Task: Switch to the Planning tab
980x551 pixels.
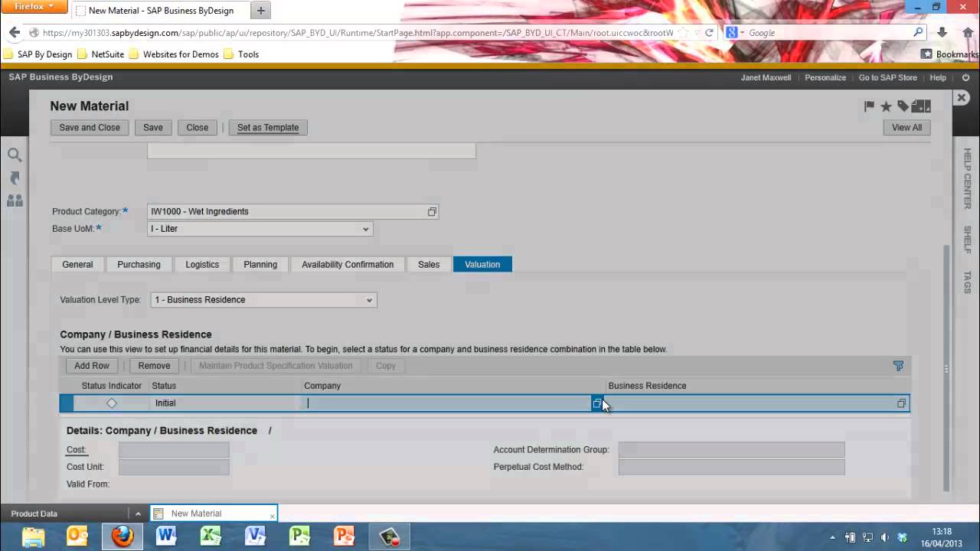Action: (260, 265)
